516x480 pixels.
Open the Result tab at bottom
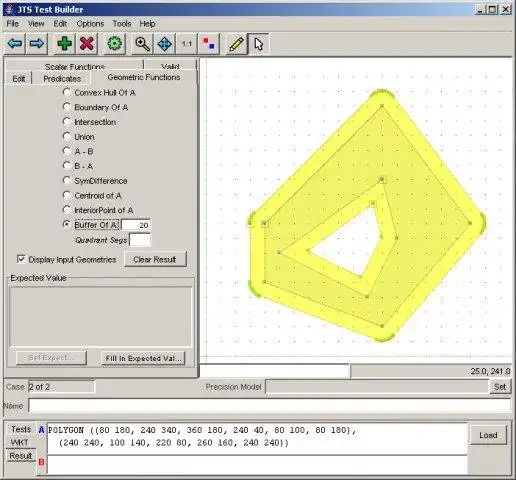pos(21,456)
